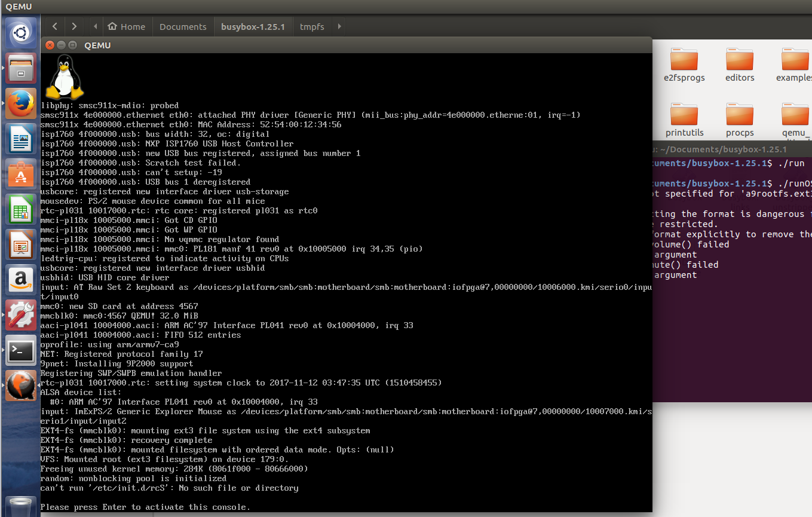Click 'usbhid: USB HID core driver' line

tap(105, 277)
